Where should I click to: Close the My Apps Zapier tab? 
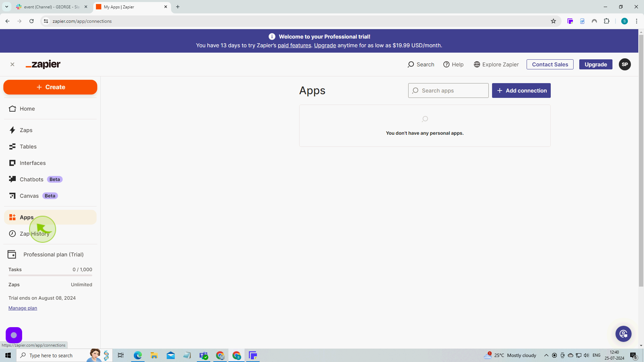point(166,7)
